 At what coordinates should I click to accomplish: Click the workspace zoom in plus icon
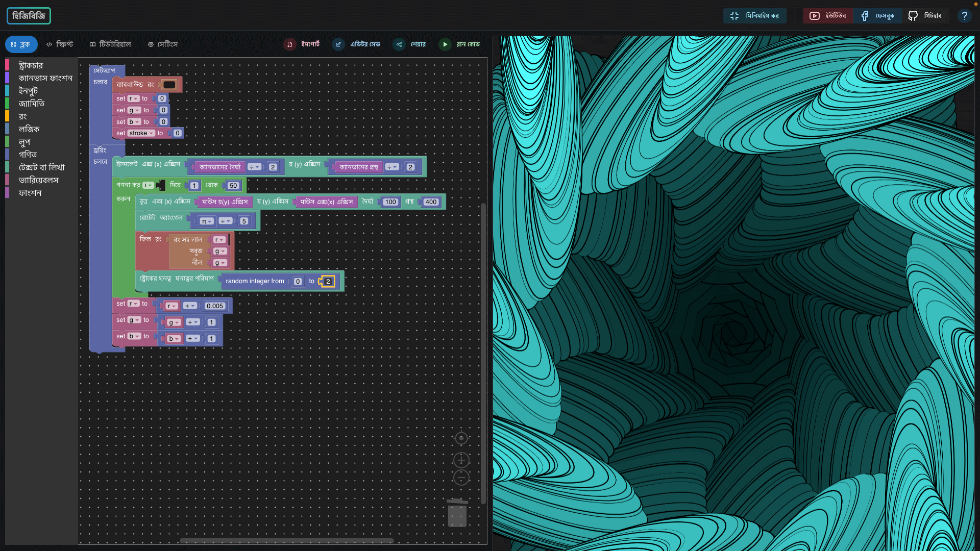(461, 460)
